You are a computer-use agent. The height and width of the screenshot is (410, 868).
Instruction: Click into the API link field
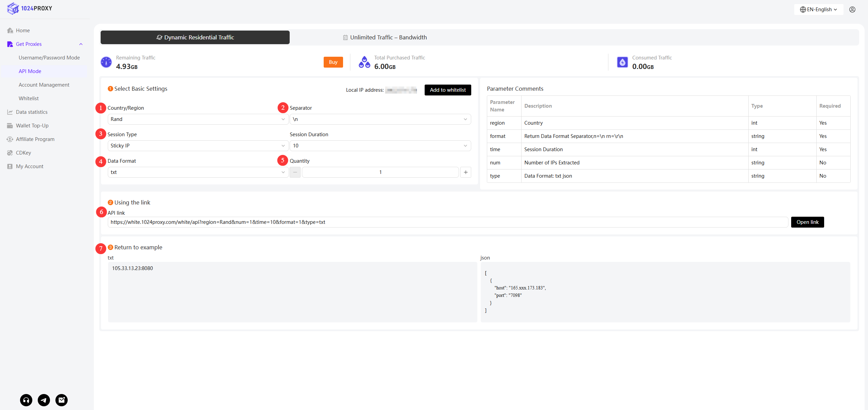coord(447,222)
